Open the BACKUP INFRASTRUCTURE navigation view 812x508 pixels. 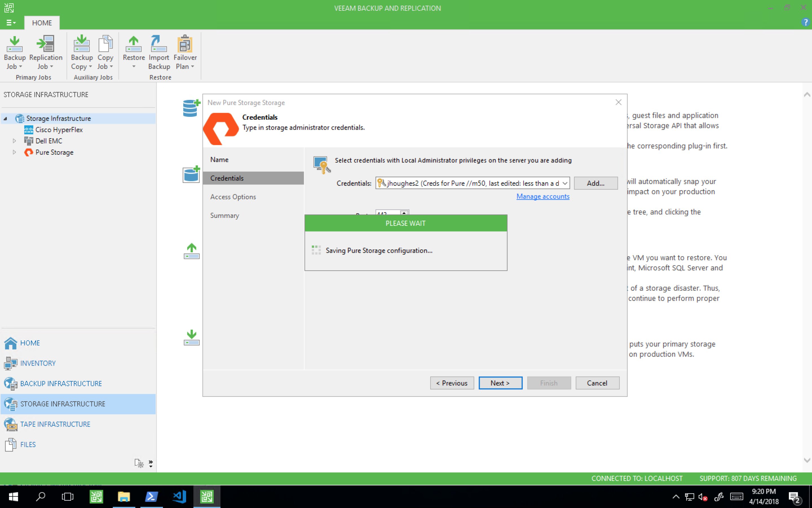[x=78, y=383]
